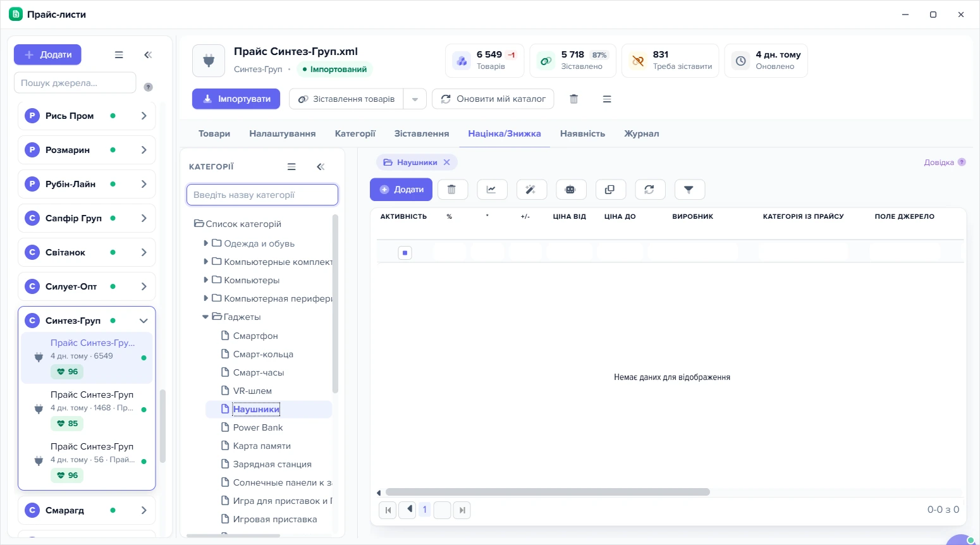This screenshot has width=980, height=545.
Task: Collapse the Гаджеты category tree node
Action: [x=205, y=317]
